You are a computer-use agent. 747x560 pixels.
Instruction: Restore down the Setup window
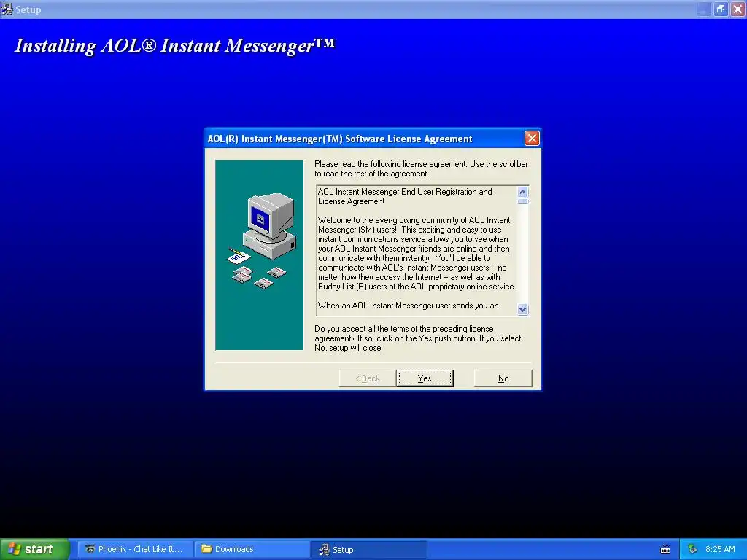click(720, 9)
